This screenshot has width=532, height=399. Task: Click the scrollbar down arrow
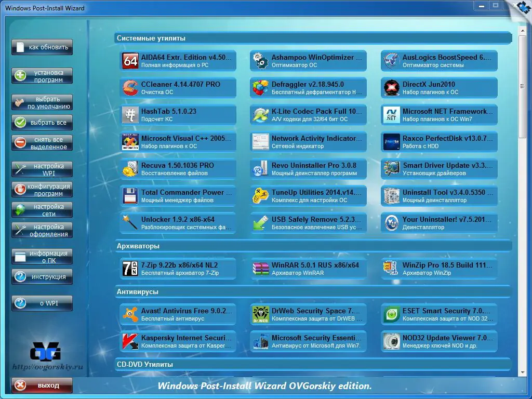pyautogui.click(x=522, y=373)
